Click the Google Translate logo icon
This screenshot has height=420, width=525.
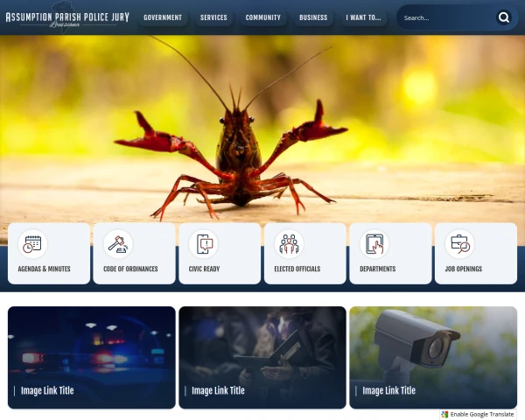tap(444, 414)
